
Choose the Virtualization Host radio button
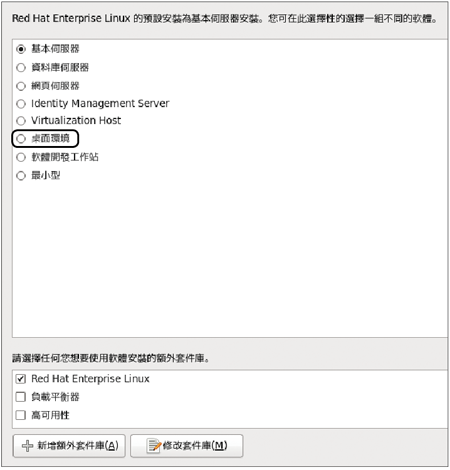coord(21,121)
